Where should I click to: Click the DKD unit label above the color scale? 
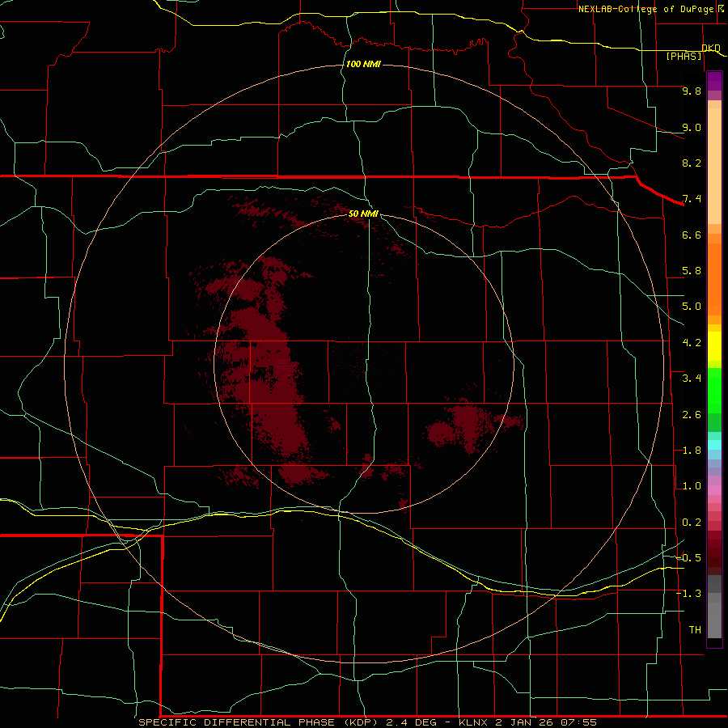click(x=711, y=48)
